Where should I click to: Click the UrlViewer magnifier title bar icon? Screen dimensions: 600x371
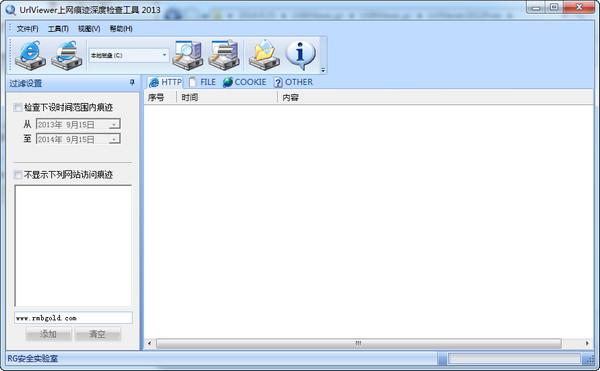[11, 10]
